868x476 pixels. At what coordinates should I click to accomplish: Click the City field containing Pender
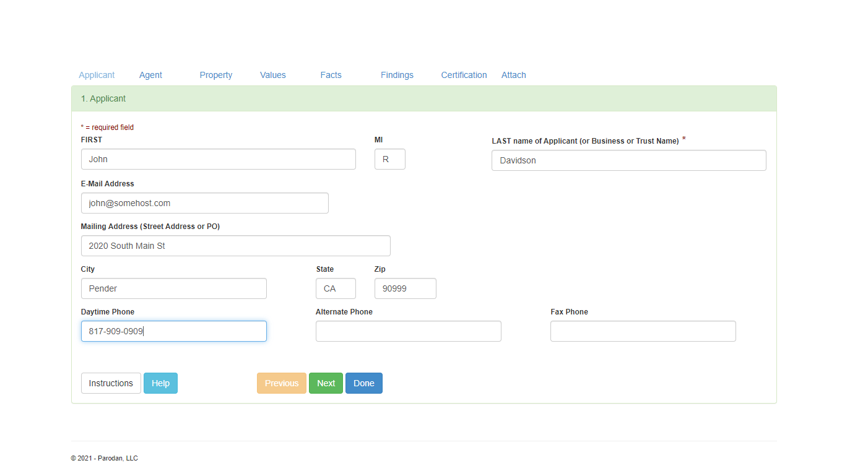coord(174,288)
